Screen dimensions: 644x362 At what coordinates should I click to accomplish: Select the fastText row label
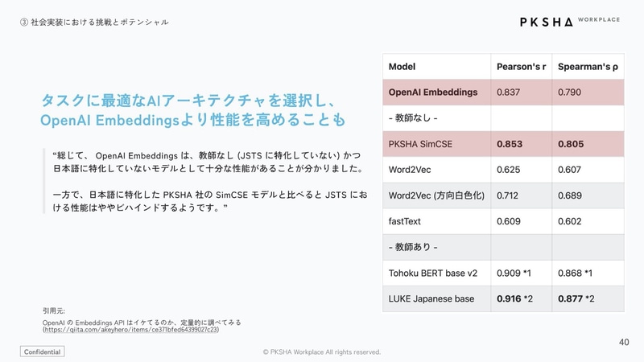tap(405, 222)
